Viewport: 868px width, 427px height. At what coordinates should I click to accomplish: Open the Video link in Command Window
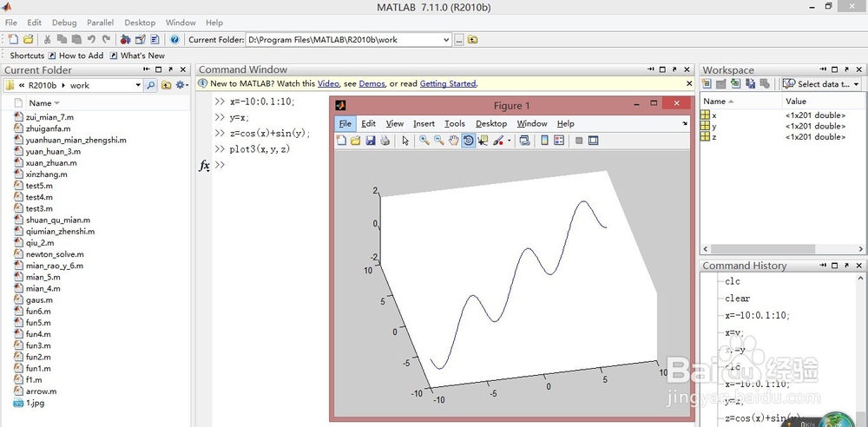click(328, 83)
